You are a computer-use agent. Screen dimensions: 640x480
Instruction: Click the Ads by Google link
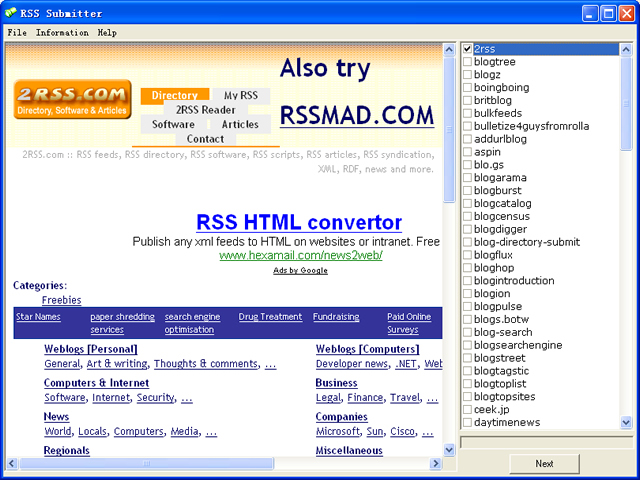click(x=300, y=270)
